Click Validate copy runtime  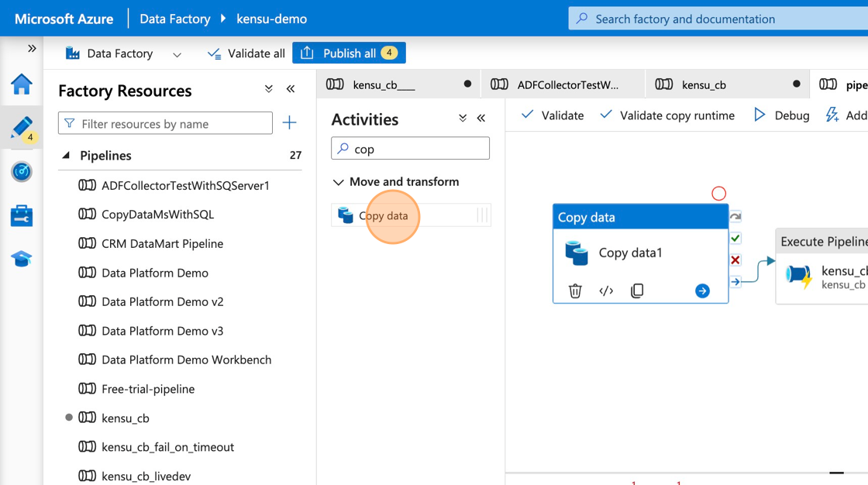(x=667, y=115)
